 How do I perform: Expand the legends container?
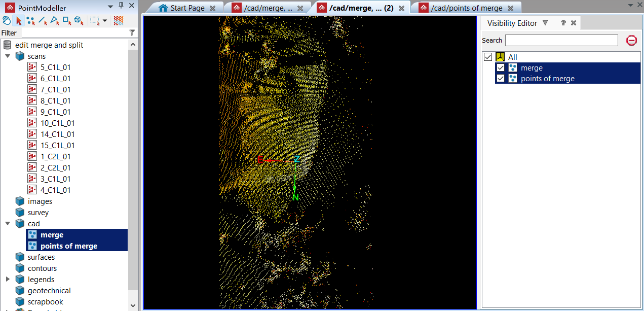(x=8, y=280)
